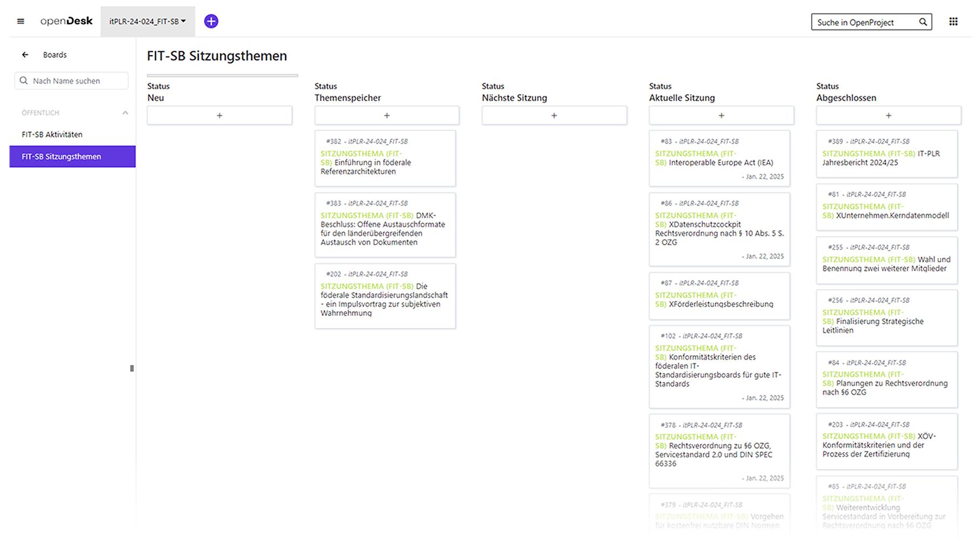Open card #382 Einführung in föderale Referenzarchitekturen
Image resolution: width=980 pixels, height=546 pixels.
click(373, 167)
